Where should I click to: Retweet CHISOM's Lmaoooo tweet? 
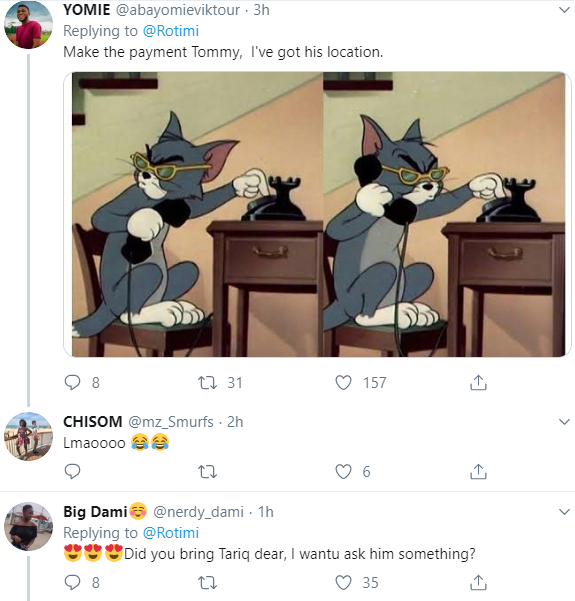[207, 471]
